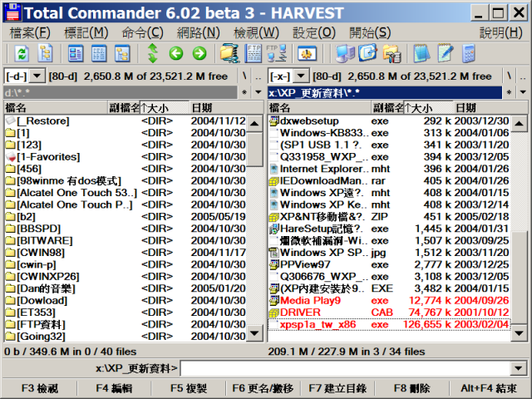Click the folder tools toolbar icon
This screenshot has height=399, width=532.
coord(392,53)
